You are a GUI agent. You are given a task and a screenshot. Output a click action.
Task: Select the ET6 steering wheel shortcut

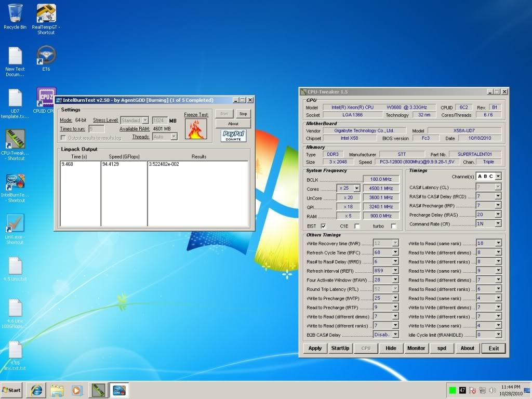pos(46,59)
